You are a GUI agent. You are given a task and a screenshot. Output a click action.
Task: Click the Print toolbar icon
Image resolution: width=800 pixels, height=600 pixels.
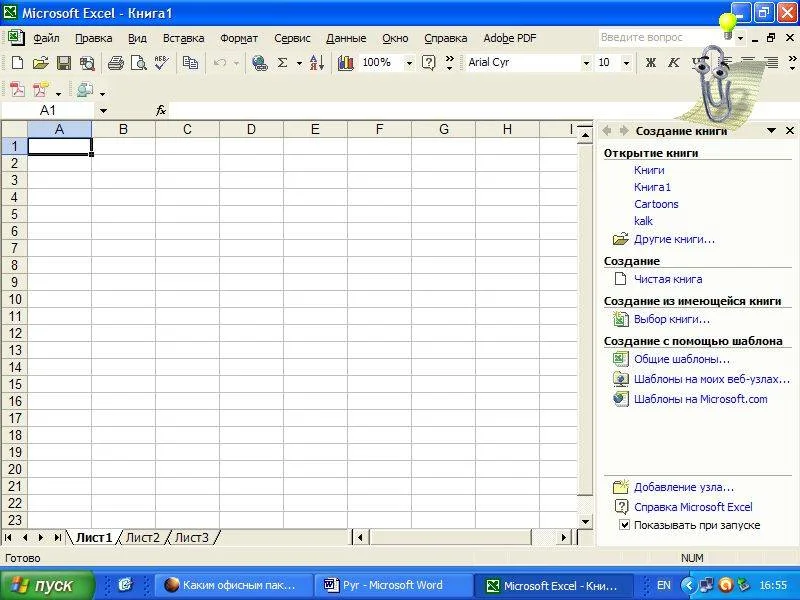(x=115, y=63)
